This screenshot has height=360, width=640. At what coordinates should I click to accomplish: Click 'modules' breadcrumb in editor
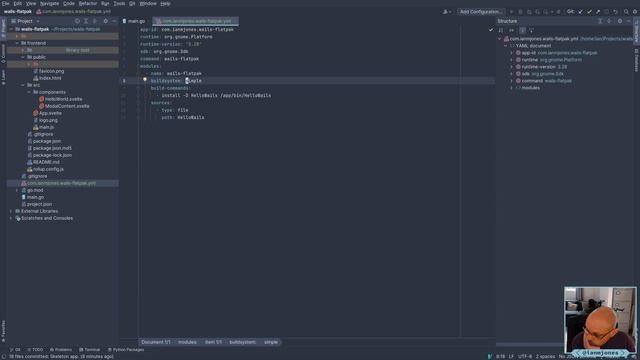[187, 342]
